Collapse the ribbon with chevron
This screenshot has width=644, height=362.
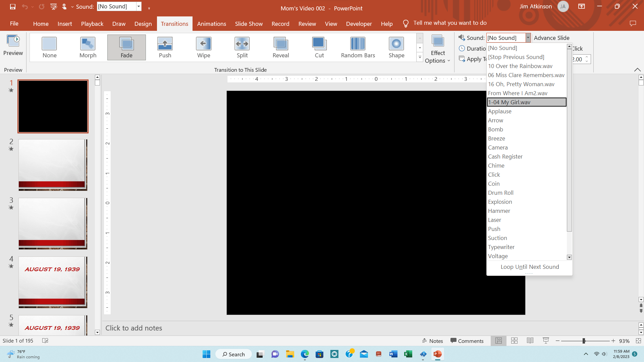tap(637, 70)
